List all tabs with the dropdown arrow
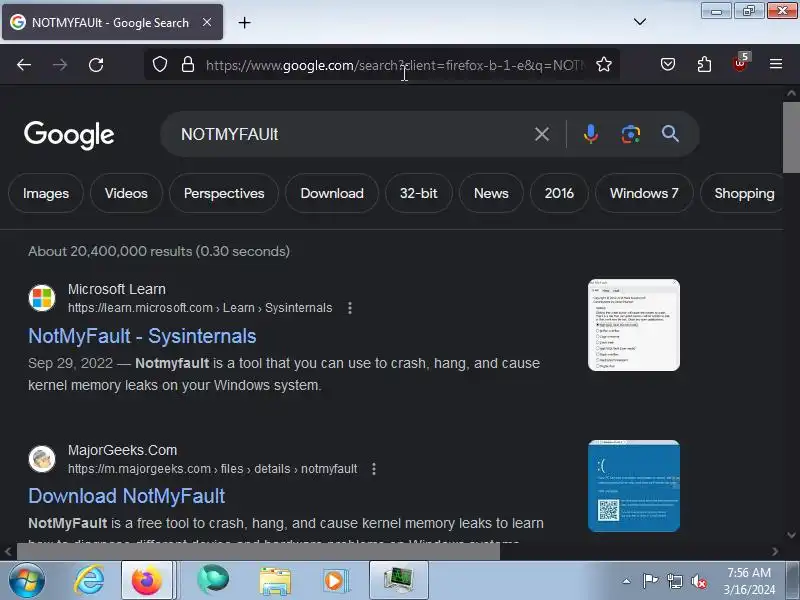 pos(640,22)
